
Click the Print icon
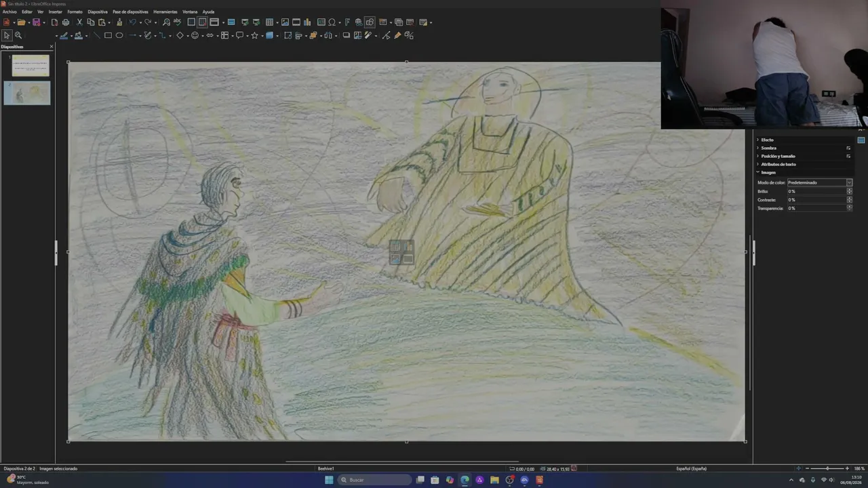tap(66, 22)
